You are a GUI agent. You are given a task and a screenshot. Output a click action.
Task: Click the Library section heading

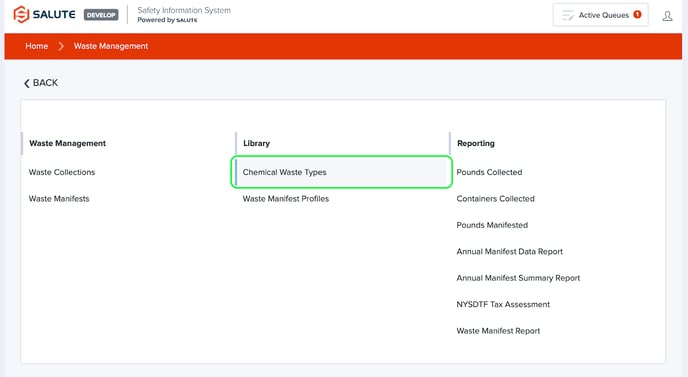coord(256,143)
